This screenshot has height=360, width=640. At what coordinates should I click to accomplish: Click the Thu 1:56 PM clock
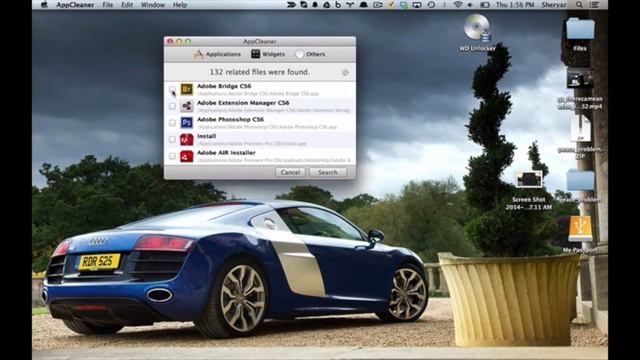(515, 5)
